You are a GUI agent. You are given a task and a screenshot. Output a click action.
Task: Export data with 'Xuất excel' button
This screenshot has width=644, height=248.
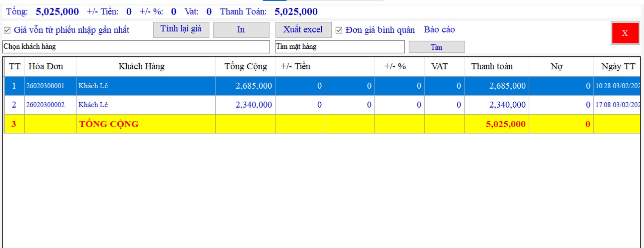pos(303,30)
